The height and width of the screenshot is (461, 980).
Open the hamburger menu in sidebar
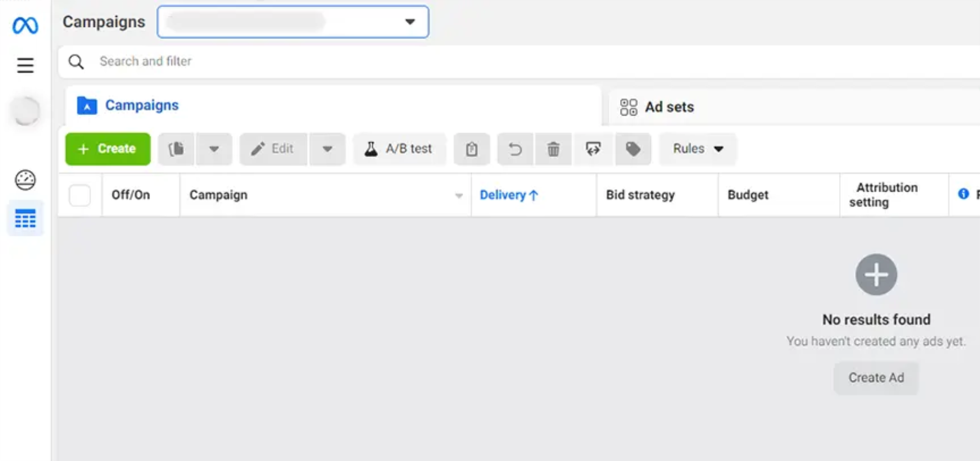25,65
